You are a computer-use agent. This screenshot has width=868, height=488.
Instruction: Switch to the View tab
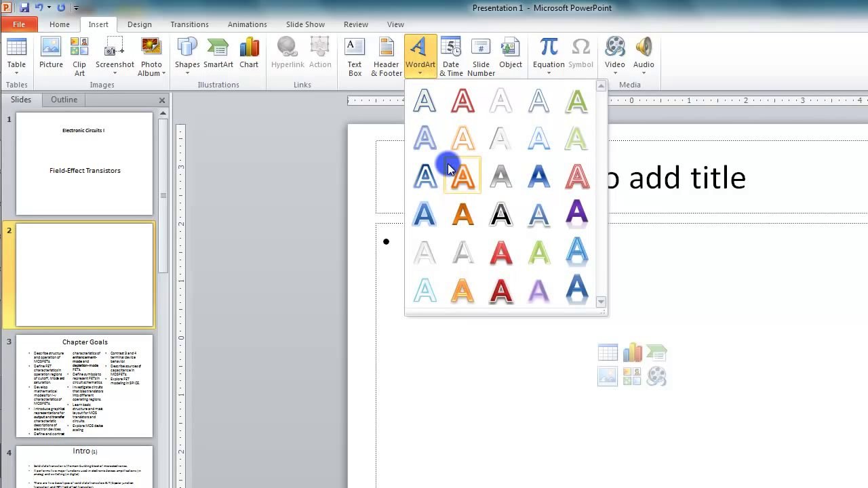(x=395, y=24)
